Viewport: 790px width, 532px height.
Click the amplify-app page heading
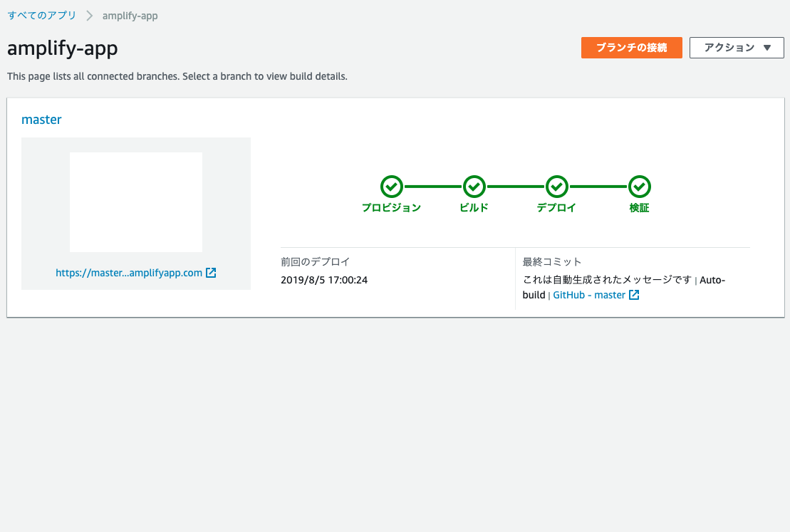tap(63, 48)
